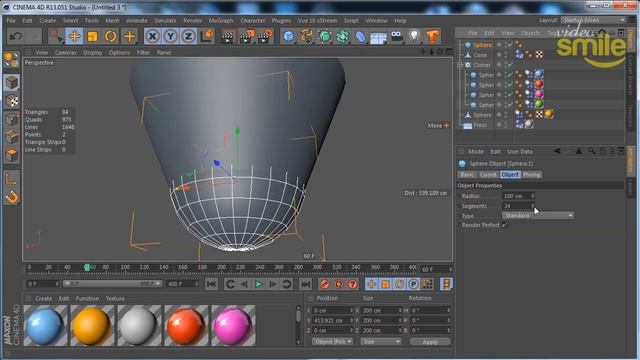This screenshot has width=640, height=360.
Task: Toggle the Autokeying icon
Action: [338, 284]
